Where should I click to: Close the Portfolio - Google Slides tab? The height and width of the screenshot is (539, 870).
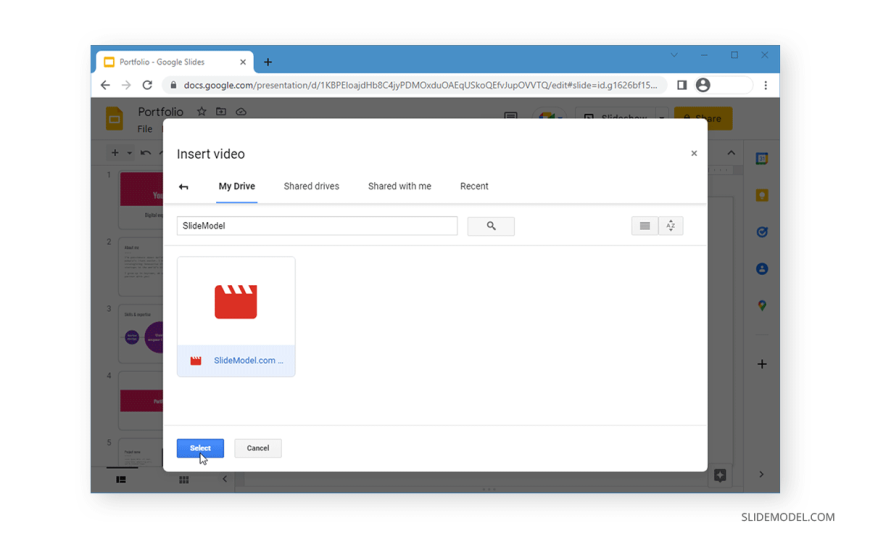[x=242, y=62]
